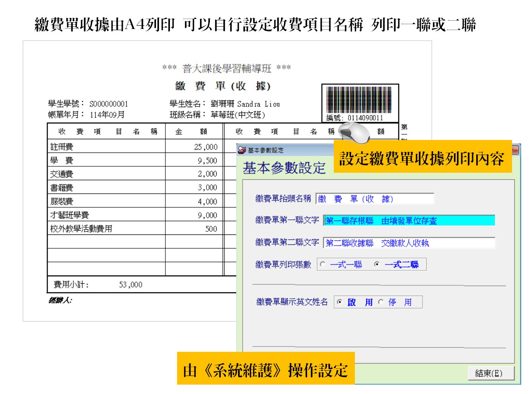Click the 繳費單第二聯文字 input box
532x394 pixels.
tap(409, 243)
